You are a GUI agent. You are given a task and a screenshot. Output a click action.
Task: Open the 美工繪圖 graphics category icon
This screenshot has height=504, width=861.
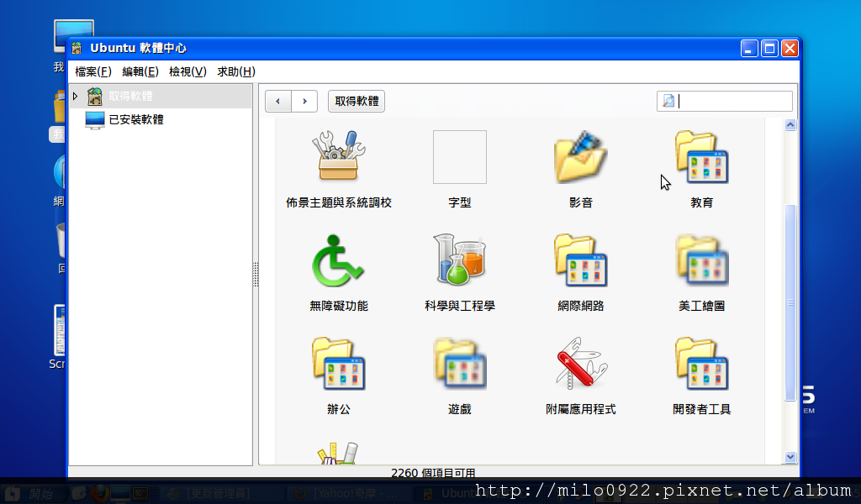[x=702, y=260]
